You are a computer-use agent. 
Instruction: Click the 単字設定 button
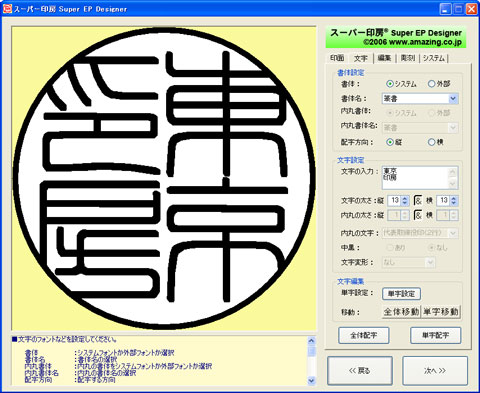[x=401, y=294]
